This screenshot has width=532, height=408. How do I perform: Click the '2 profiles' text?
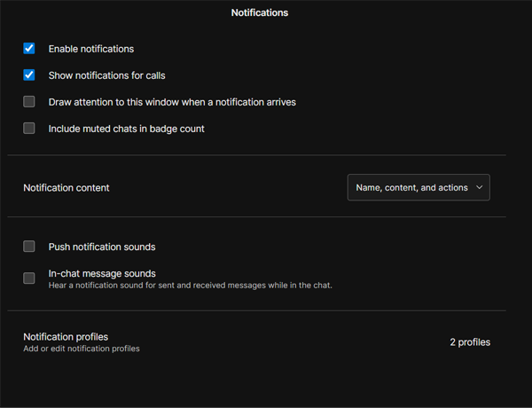(x=469, y=342)
